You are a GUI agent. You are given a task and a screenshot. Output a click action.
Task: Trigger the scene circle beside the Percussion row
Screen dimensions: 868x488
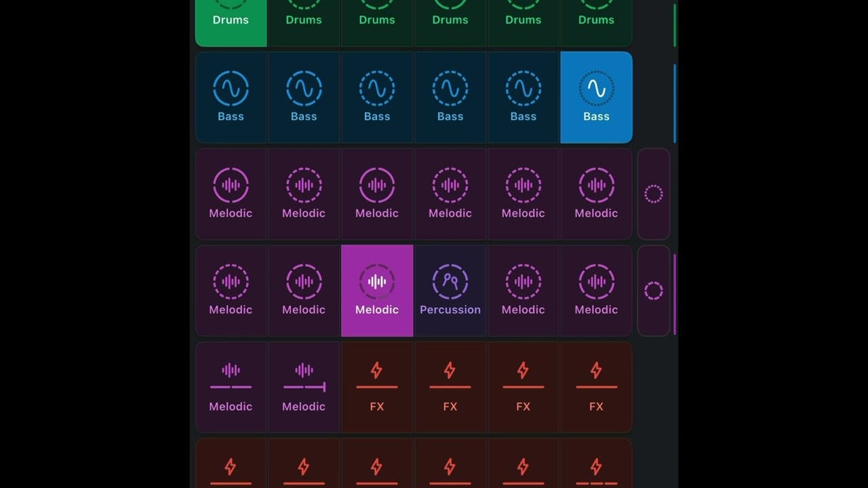[x=654, y=291]
